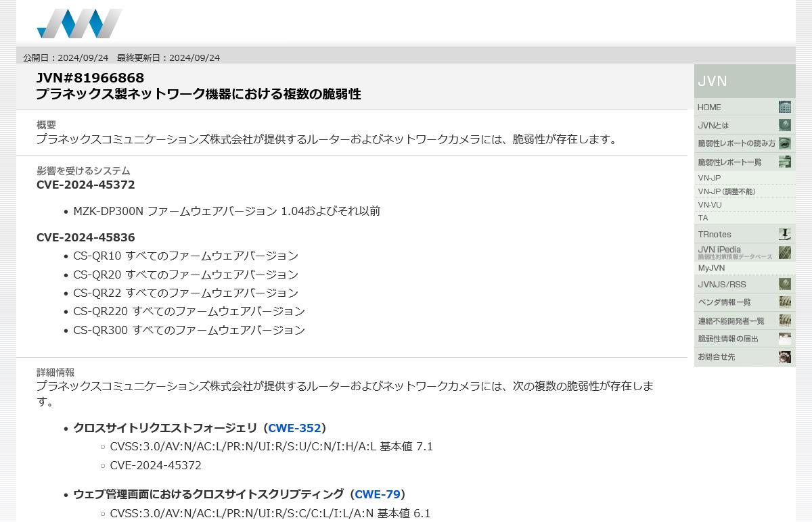Click title プラネックス製ネットワーク機器における複数の脆弱性

tap(198, 94)
